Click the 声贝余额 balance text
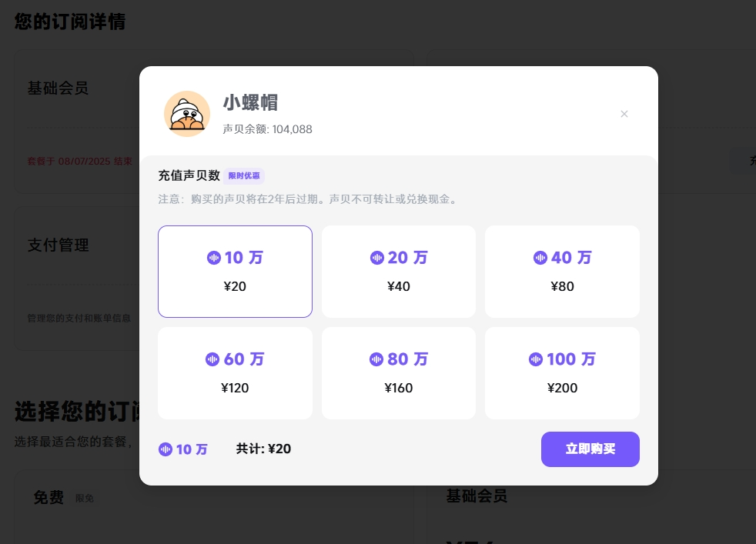 coord(268,129)
